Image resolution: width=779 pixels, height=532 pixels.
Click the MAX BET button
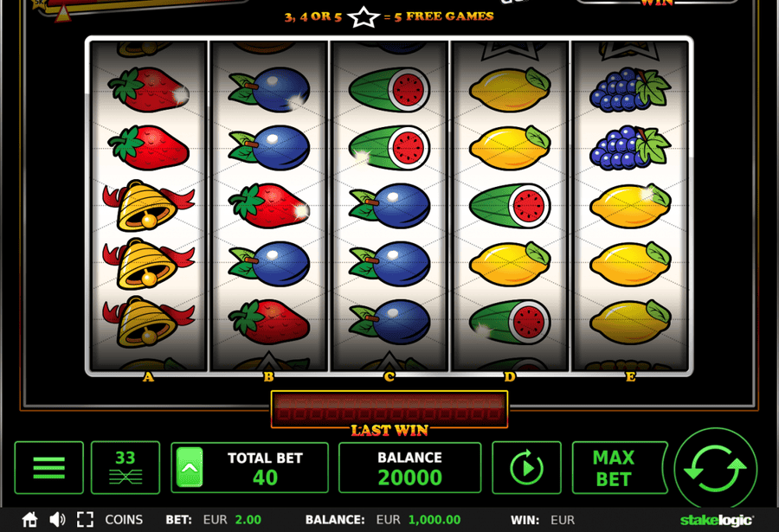(x=618, y=467)
